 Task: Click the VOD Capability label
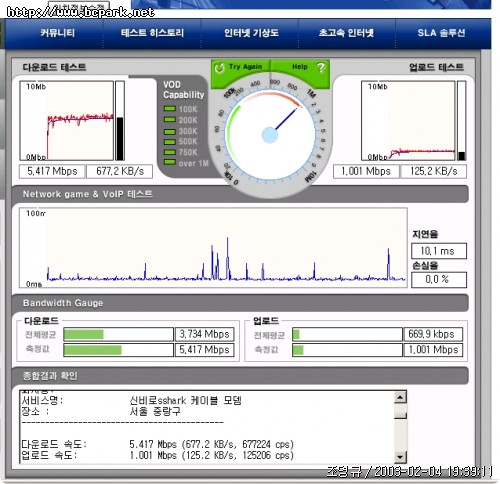183,90
